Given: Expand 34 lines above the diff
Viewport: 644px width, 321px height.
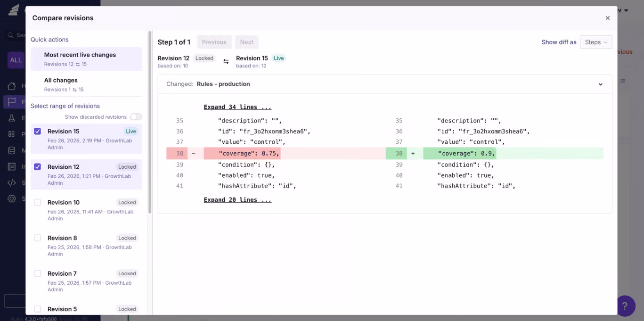Looking at the screenshot, I should pos(237,107).
